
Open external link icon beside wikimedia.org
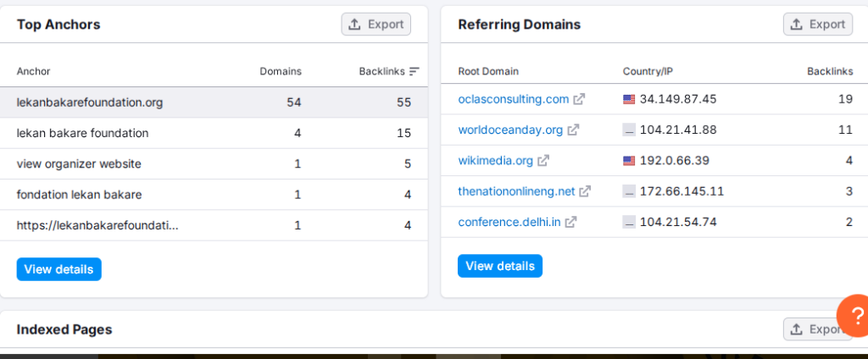pos(543,161)
